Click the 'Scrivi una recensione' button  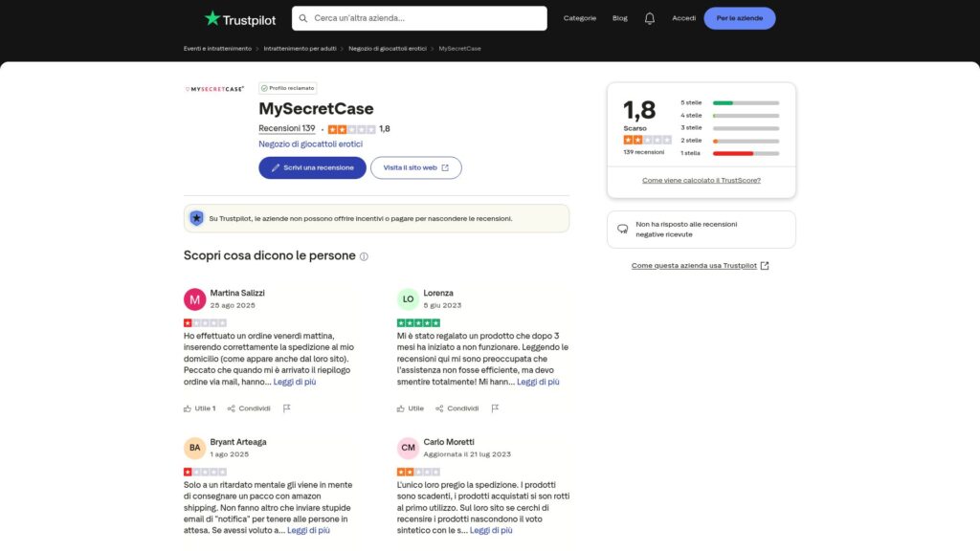click(312, 167)
